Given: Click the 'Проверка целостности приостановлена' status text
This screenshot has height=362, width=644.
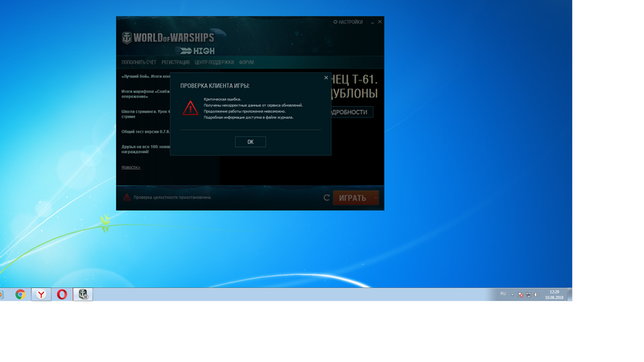Looking at the screenshot, I should 172,197.
